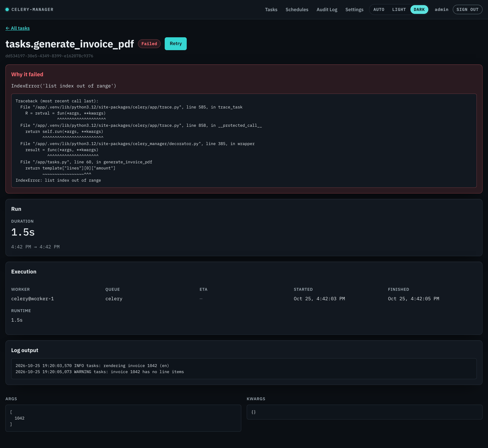This screenshot has width=488, height=448.
Task: Go back via All tasks link
Action: 17,28
